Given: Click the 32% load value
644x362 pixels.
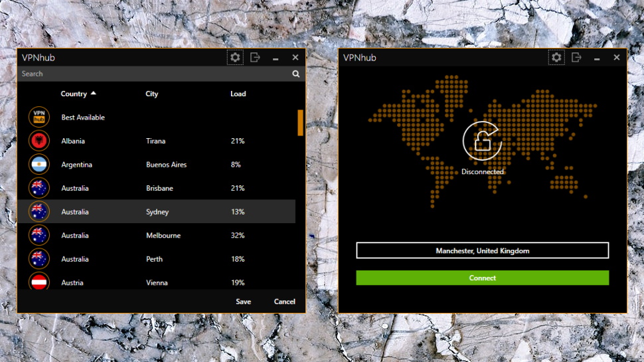Looking at the screenshot, I should 238,235.
